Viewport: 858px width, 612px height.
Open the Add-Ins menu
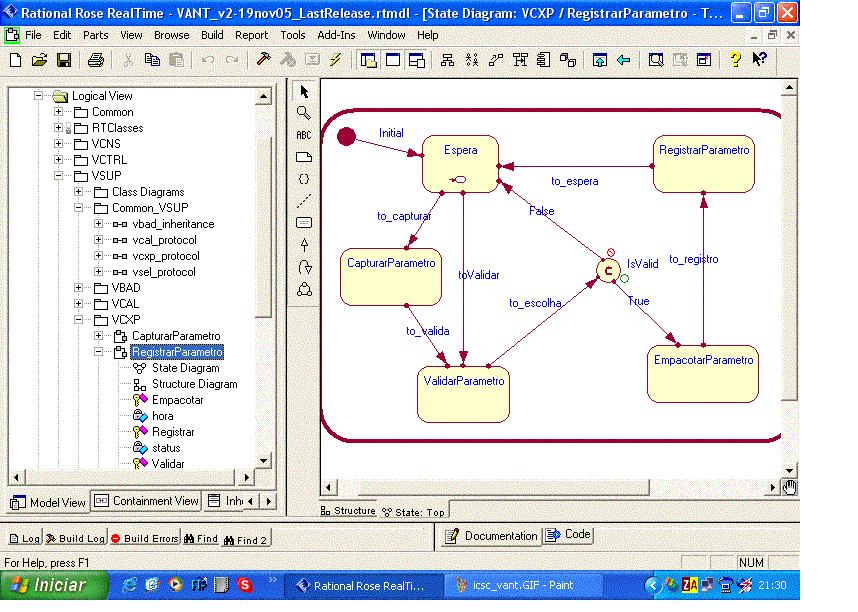click(336, 35)
